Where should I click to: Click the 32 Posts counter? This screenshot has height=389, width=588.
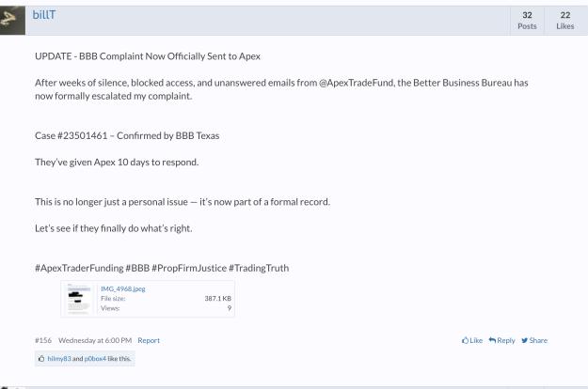(527, 21)
